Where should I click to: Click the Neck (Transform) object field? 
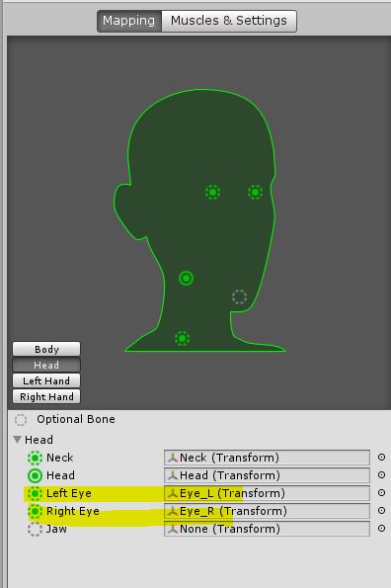[x=267, y=458]
